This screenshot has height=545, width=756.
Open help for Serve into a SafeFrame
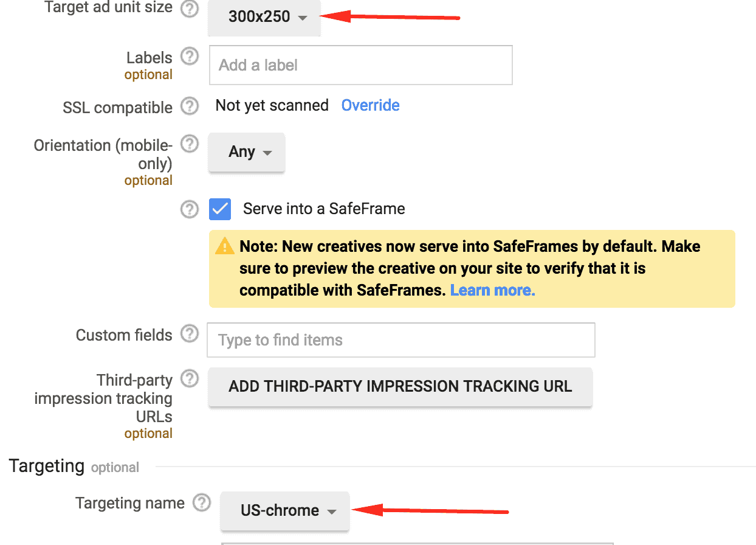tap(189, 209)
